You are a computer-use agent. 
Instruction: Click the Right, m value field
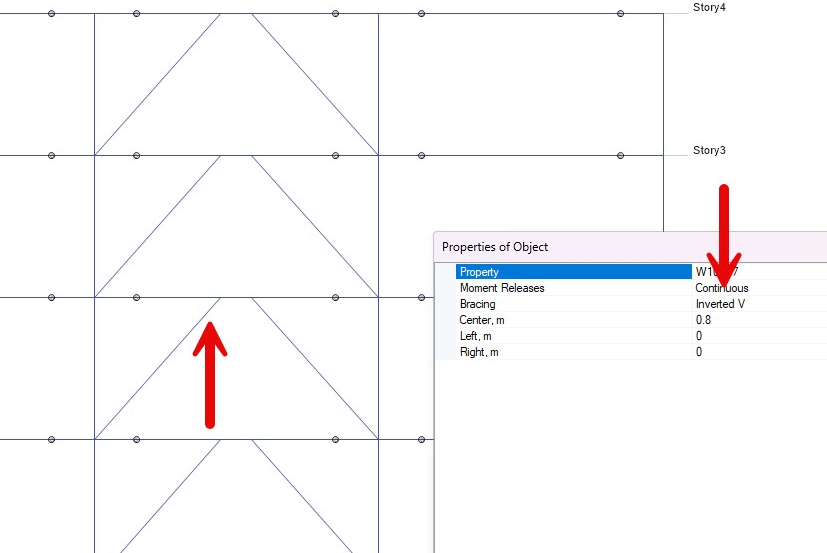(699, 352)
